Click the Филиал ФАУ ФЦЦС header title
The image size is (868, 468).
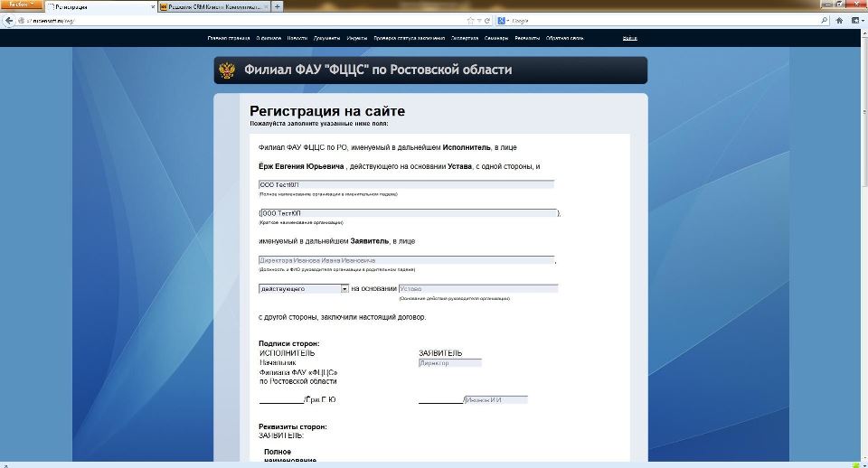tap(378, 70)
